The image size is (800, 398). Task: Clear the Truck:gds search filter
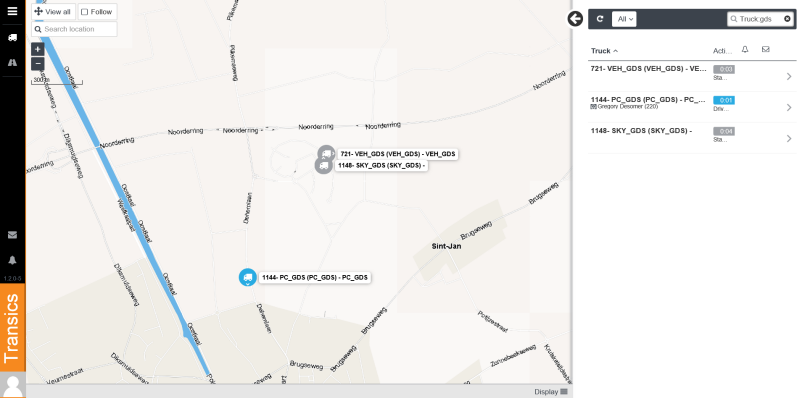point(787,19)
